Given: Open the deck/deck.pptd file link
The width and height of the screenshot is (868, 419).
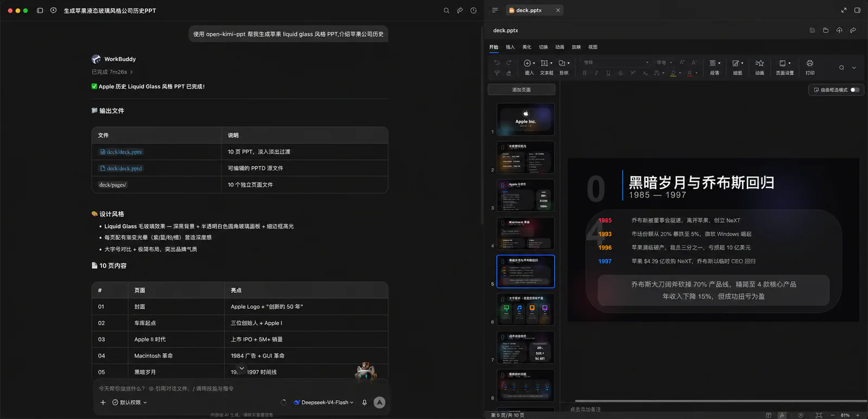Looking at the screenshot, I should [x=121, y=168].
